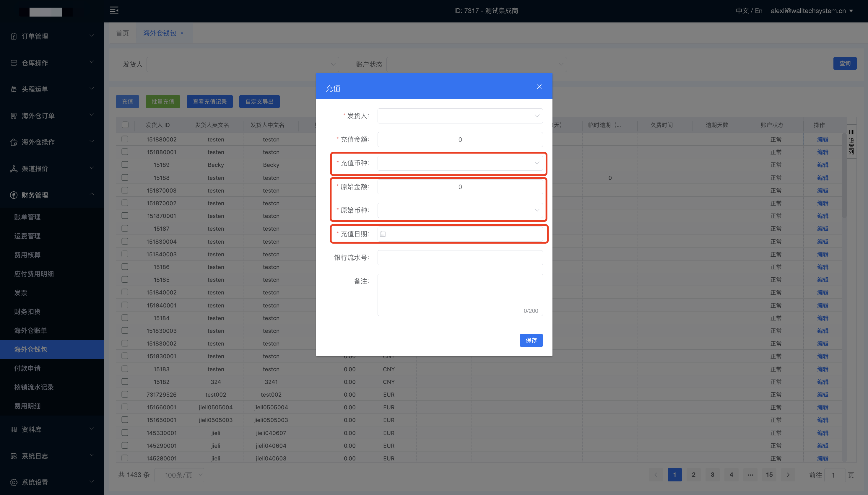Image resolution: width=868 pixels, height=495 pixels.
Task: Collapse the 财务管理 menu section
Action: coord(92,194)
